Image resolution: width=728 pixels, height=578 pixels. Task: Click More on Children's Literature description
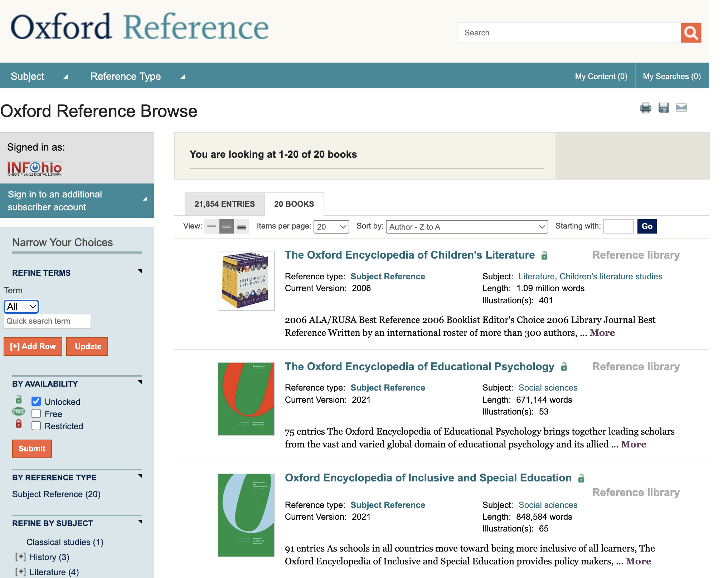602,333
